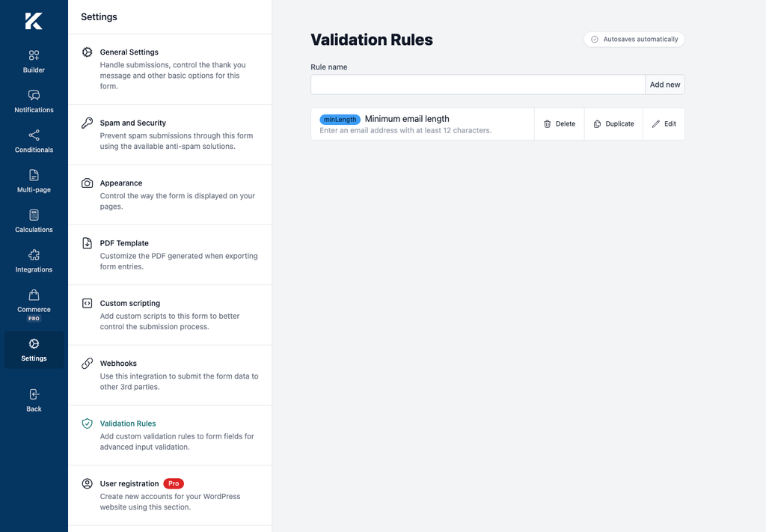Open PDF Template settings
This screenshot has height=532, width=766.
pyautogui.click(x=170, y=254)
